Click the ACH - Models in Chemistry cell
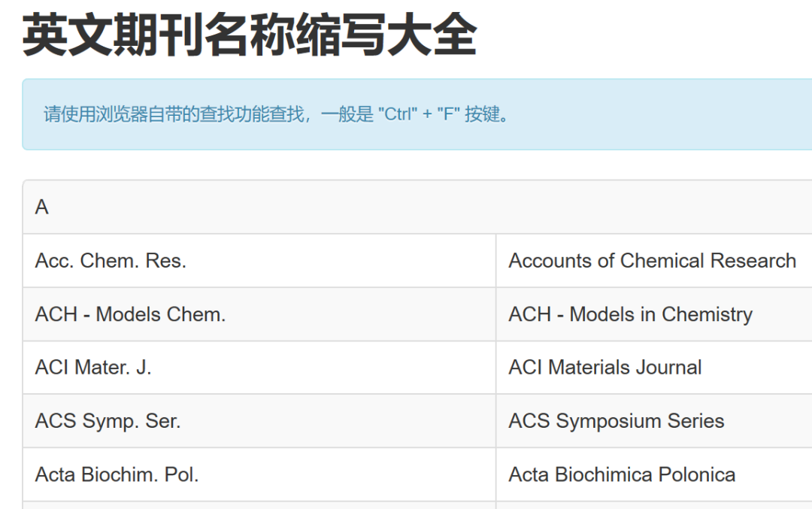 [630, 314]
